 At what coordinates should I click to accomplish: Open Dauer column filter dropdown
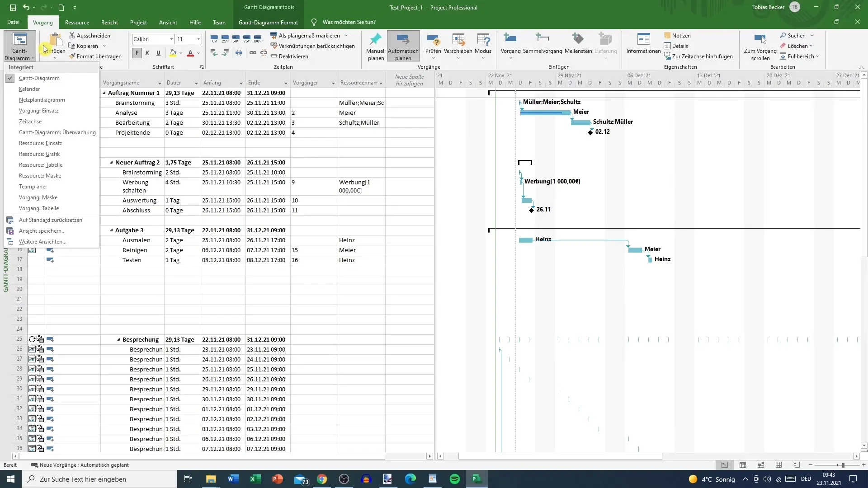coord(196,83)
